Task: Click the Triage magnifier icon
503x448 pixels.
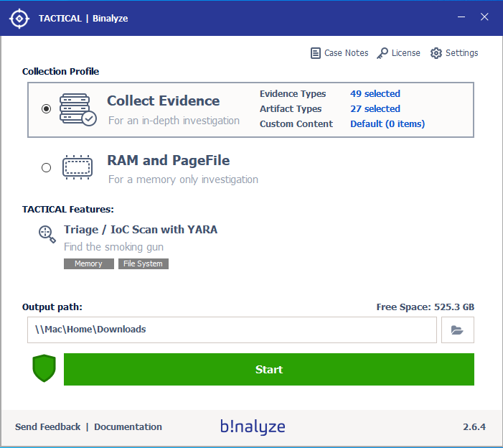Action: pyautogui.click(x=47, y=234)
